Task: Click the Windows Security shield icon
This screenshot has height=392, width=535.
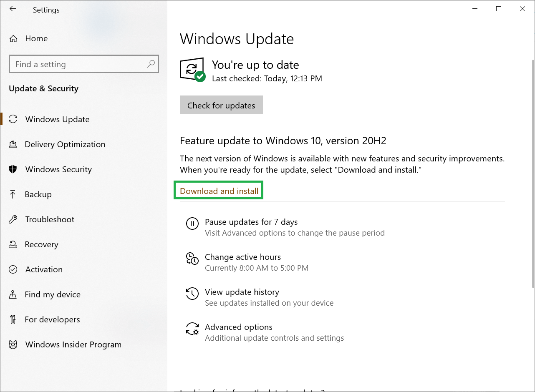Action: (13, 169)
